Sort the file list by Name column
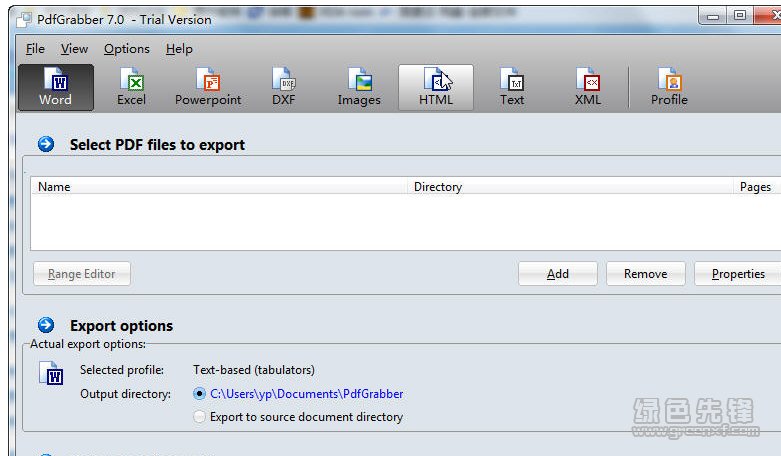 point(219,187)
